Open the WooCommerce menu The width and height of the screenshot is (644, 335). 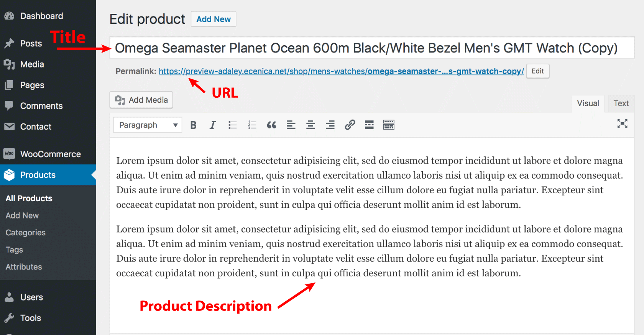[x=48, y=154]
